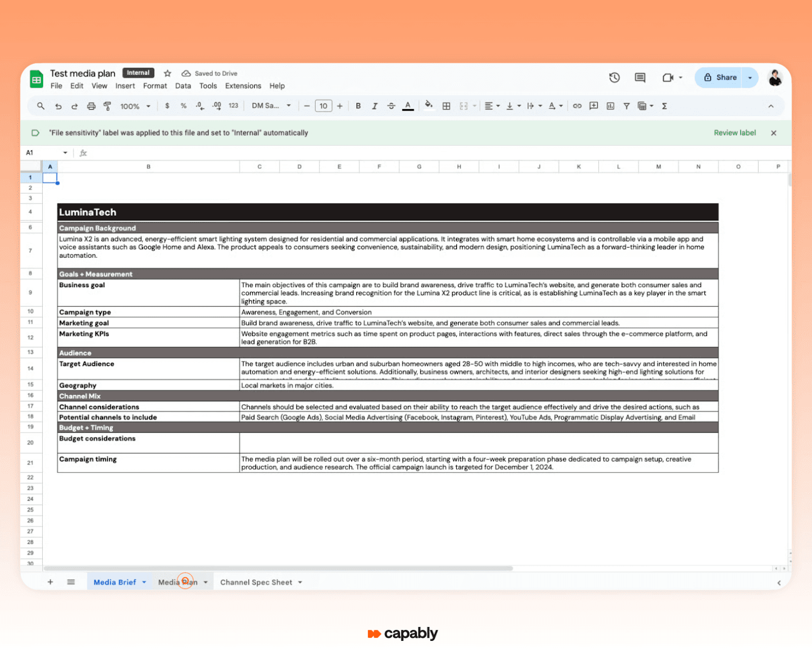The width and height of the screenshot is (812, 653).
Task: Star the Test media plan document
Action: [167, 74]
